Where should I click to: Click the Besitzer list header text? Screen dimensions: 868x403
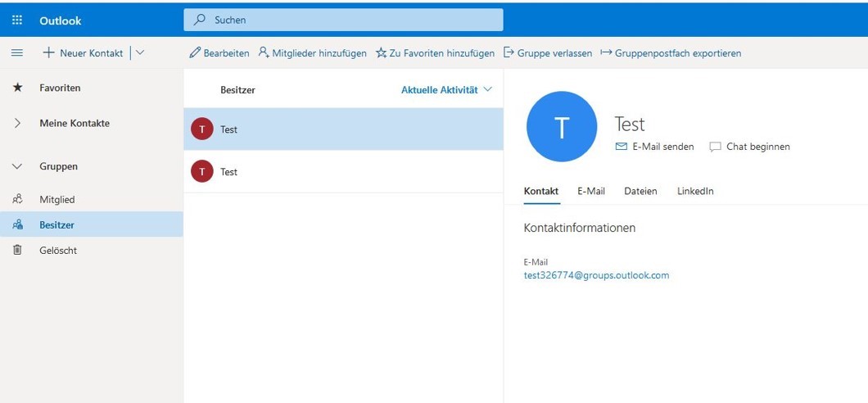click(x=238, y=89)
